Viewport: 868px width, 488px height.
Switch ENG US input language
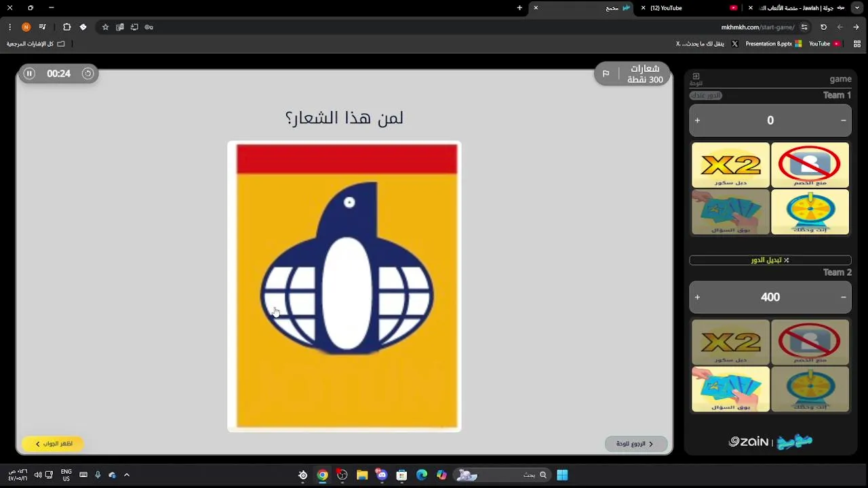pos(66,475)
